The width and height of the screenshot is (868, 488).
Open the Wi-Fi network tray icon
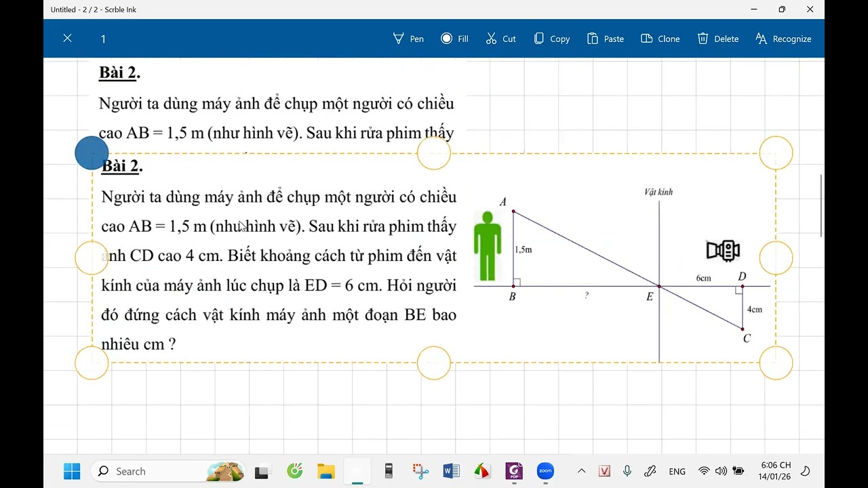(704, 471)
